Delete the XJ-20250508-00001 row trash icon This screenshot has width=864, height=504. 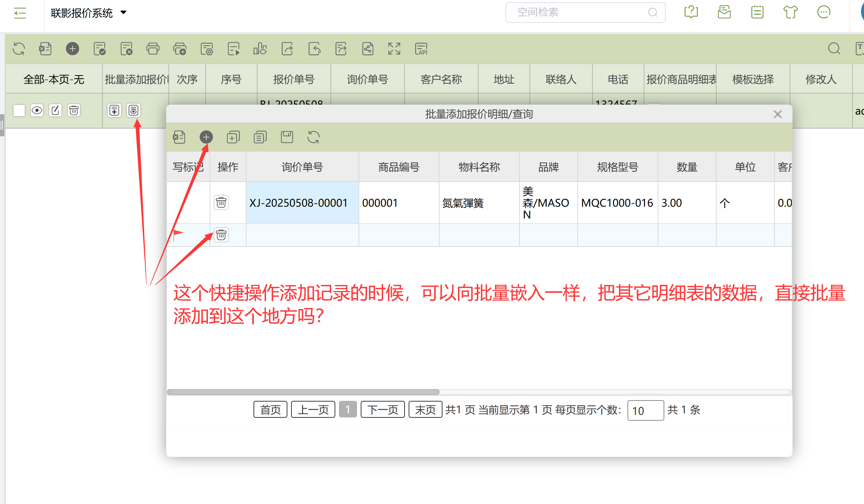(221, 203)
